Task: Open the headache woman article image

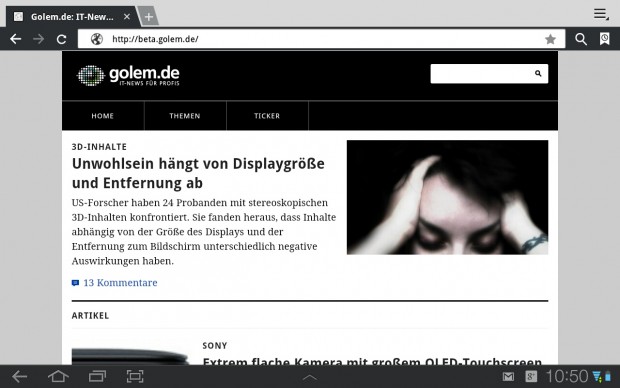Action: (x=447, y=197)
